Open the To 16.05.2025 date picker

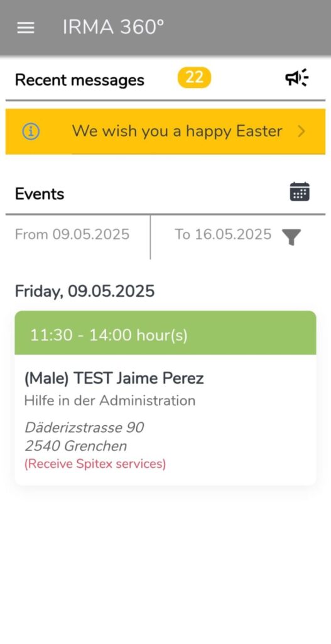pyautogui.click(x=223, y=235)
